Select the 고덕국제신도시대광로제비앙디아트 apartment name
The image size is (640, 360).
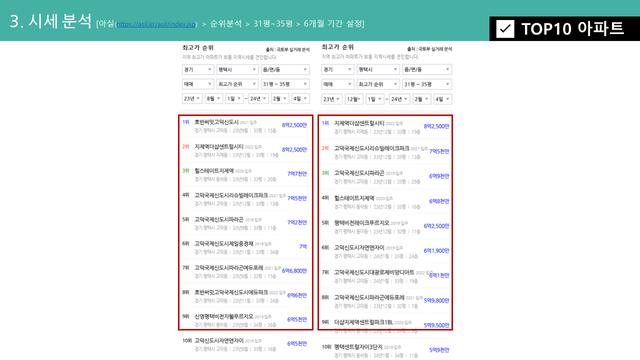click(374, 272)
